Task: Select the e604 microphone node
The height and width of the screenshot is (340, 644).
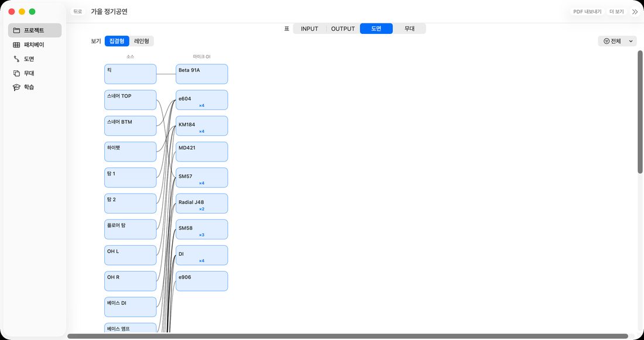Action: coord(201,100)
